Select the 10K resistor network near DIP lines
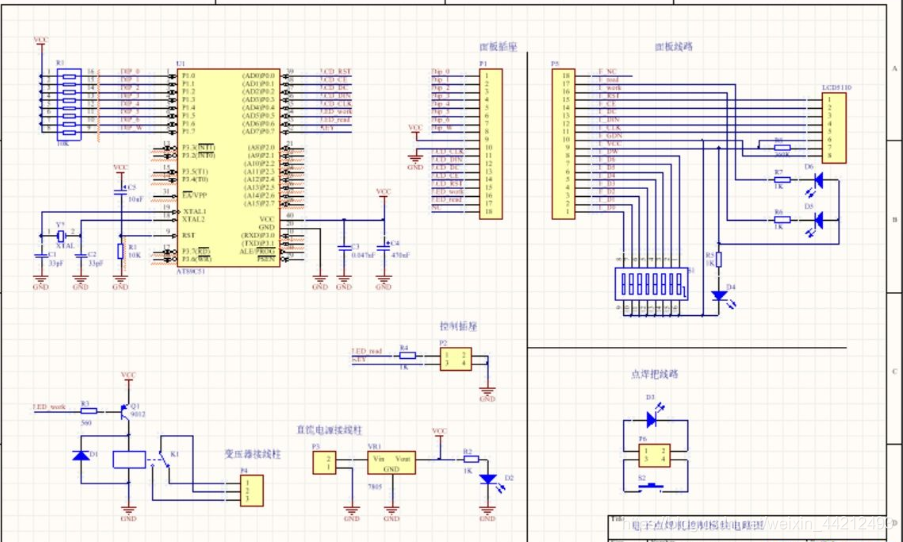The image size is (903, 542). coord(69,105)
